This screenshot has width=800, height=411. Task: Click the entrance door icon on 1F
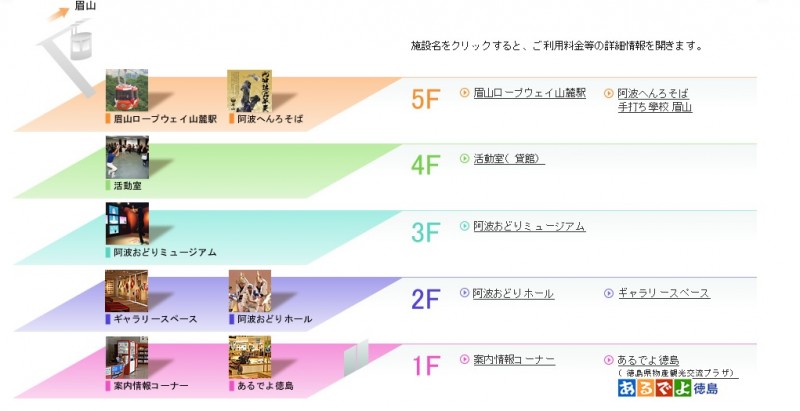tap(356, 358)
